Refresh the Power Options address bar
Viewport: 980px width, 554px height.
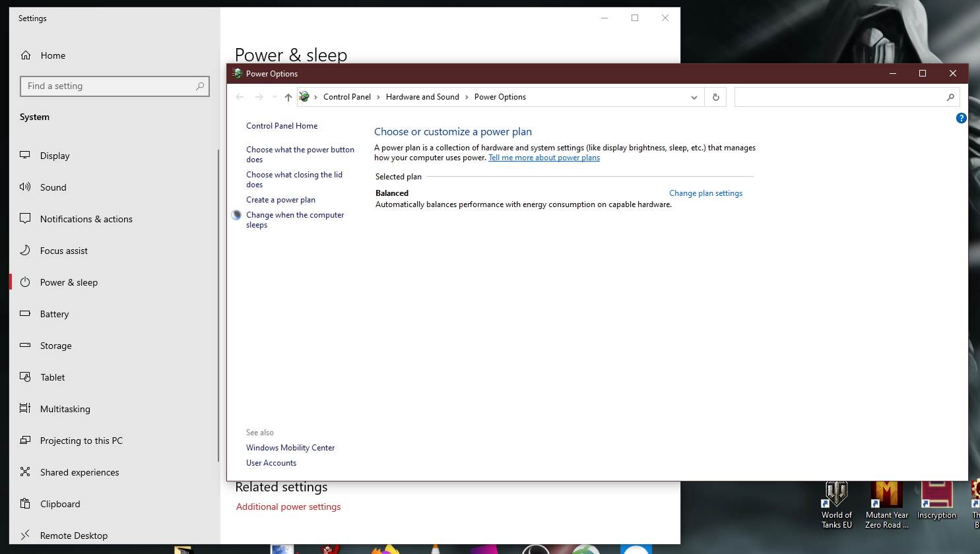pos(715,97)
